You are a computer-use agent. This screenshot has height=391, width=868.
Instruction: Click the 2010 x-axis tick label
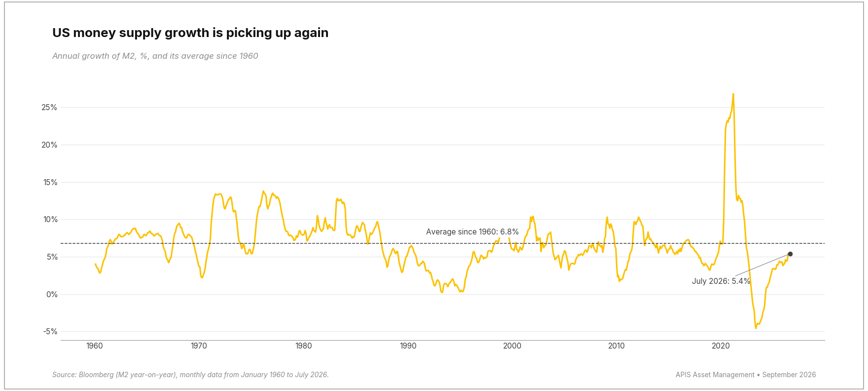click(x=616, y=346)
